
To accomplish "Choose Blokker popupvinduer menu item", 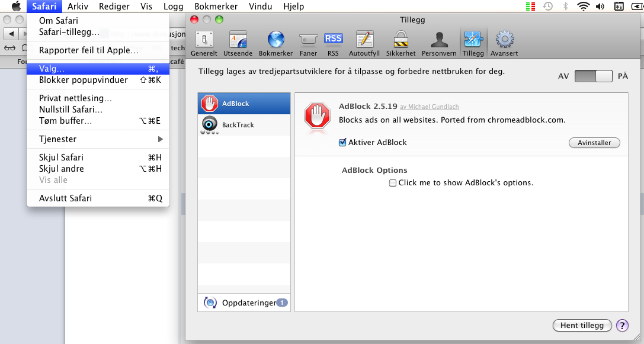I will (x=98, y=80).
